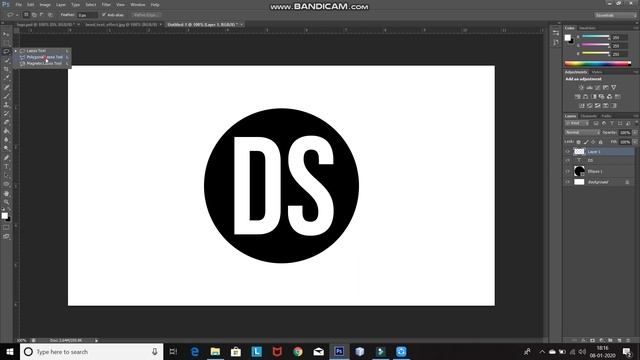Screen dimensions: 640x360
Task: Select the Quick Selection tool
Action: (x=6, y=60)
